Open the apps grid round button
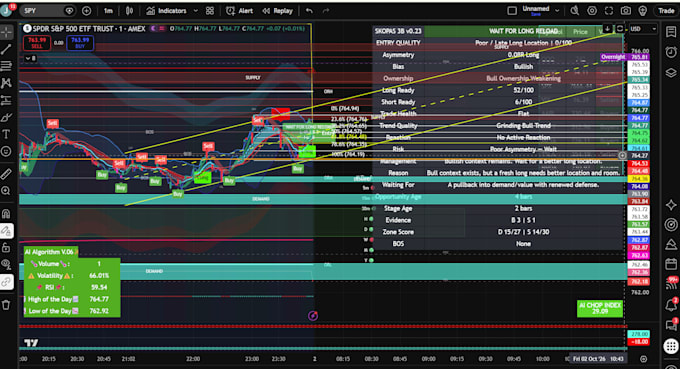 point(671,346)
